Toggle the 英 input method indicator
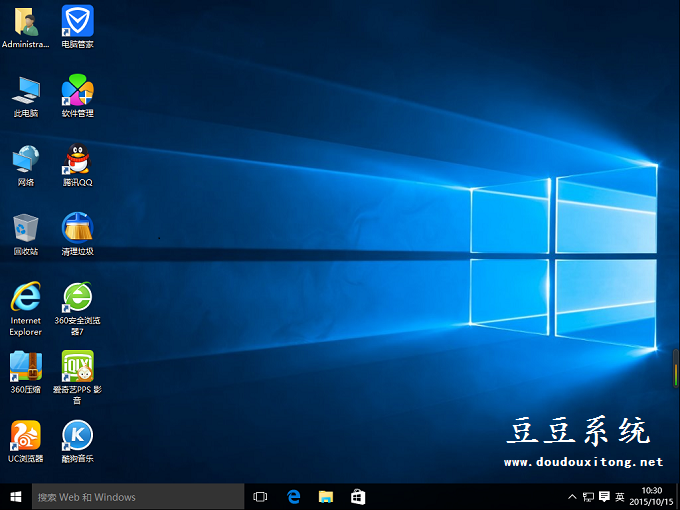The height and width of the screenshot is (510, 680). click(x=620, y=497)
